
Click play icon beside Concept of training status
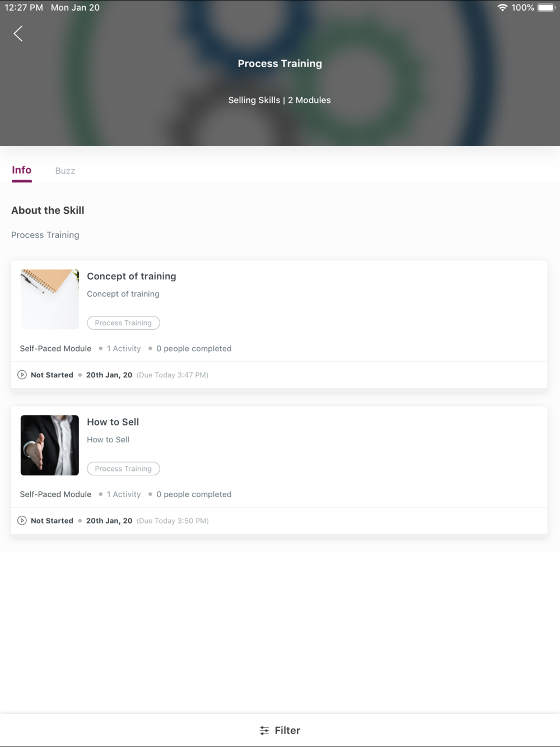click(22, 375)
